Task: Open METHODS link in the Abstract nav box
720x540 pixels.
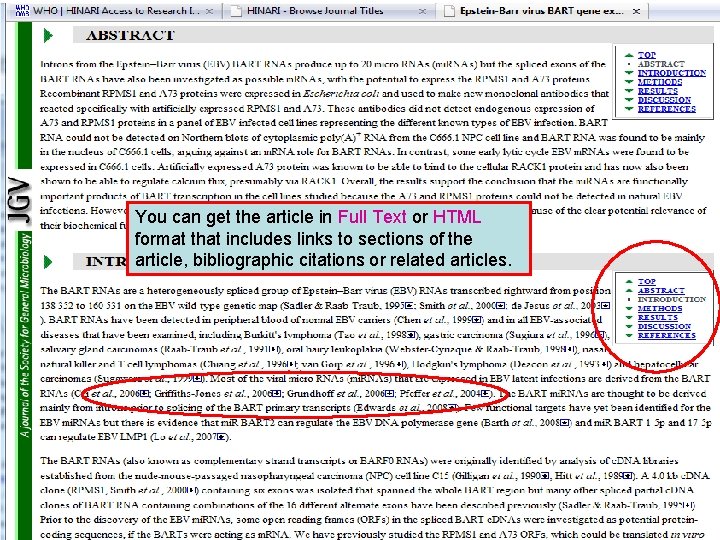Action: 659,82
